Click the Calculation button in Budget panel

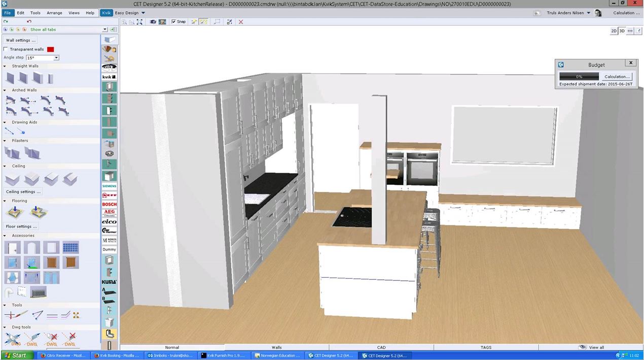pos(617,77)
